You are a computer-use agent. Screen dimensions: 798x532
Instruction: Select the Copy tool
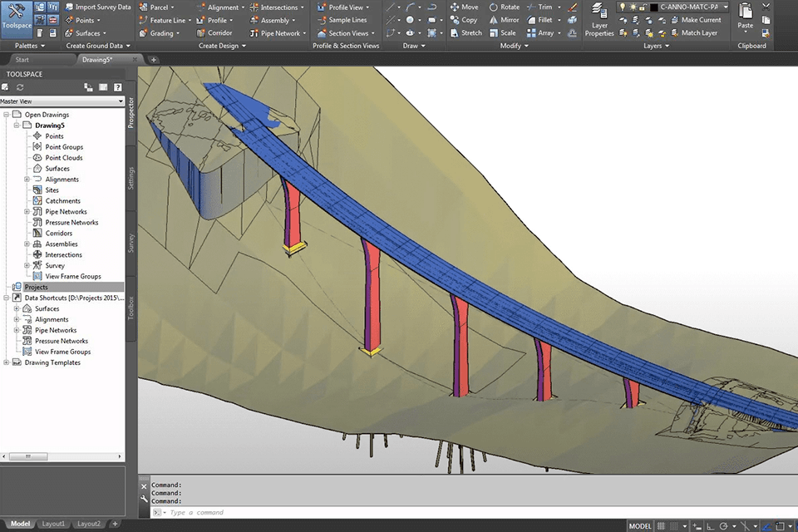pos(464,20)
